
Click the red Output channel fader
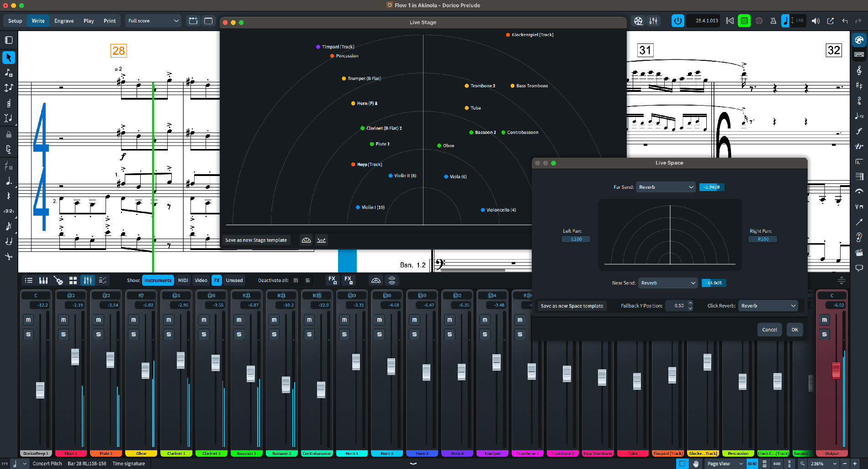(836, 370)
